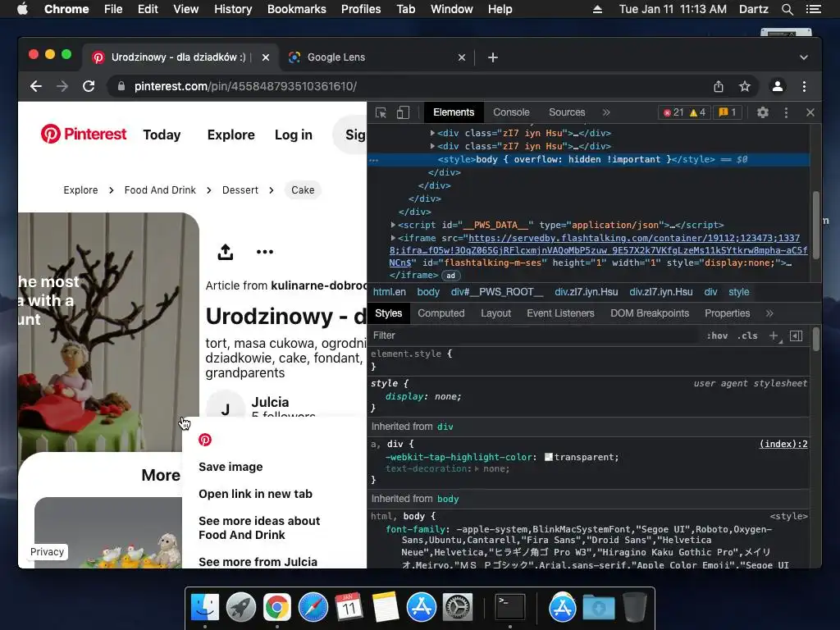
Task: Open System Preferences from the dock
Action: pyautogui.click(x=457, y=608)
